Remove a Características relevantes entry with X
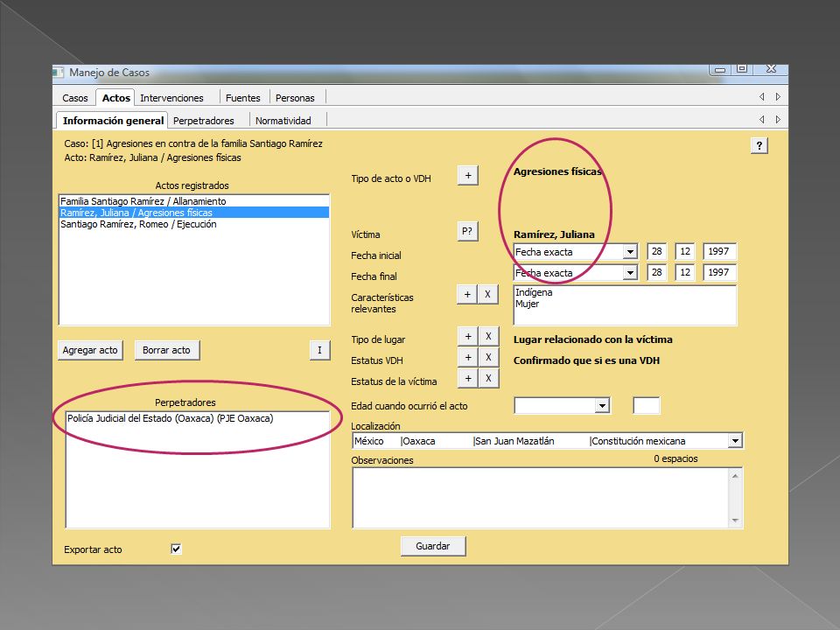Image resolution: width=840 pixels, height=630 pixels. click(x=487, y=294)
